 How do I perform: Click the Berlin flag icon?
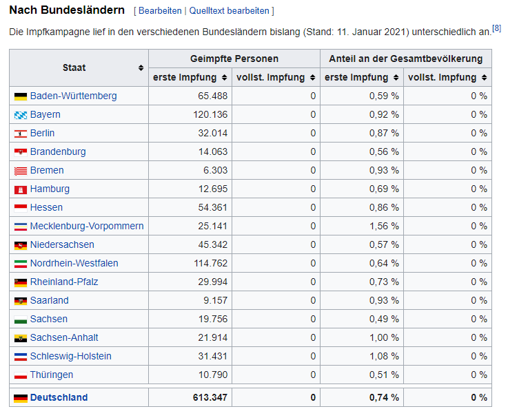tap(21, 134)
